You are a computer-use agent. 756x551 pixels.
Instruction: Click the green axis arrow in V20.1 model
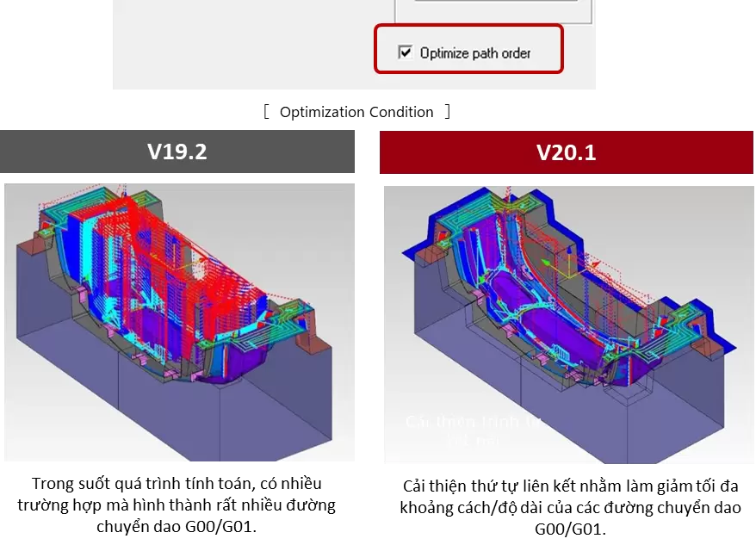click(545, 263)
